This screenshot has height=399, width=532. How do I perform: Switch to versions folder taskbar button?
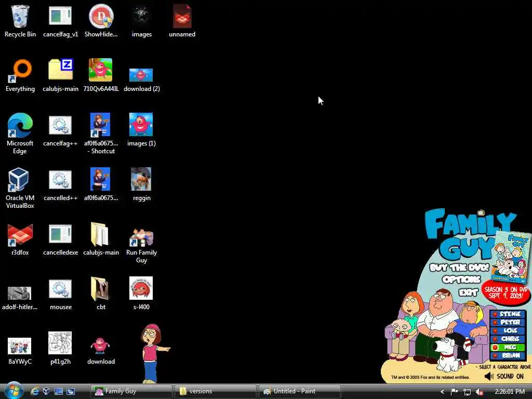[x=215, y=391]
